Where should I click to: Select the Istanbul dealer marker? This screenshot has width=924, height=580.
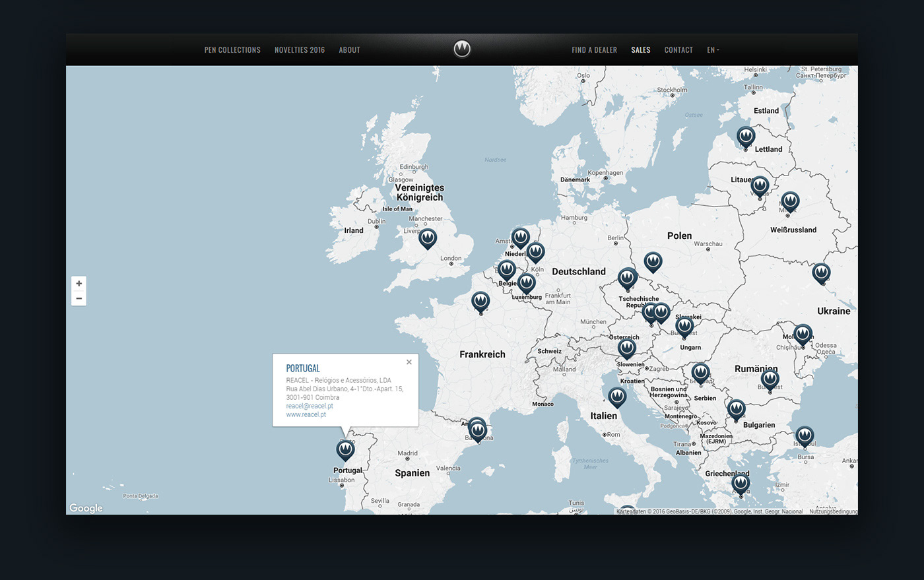[804, 435]
